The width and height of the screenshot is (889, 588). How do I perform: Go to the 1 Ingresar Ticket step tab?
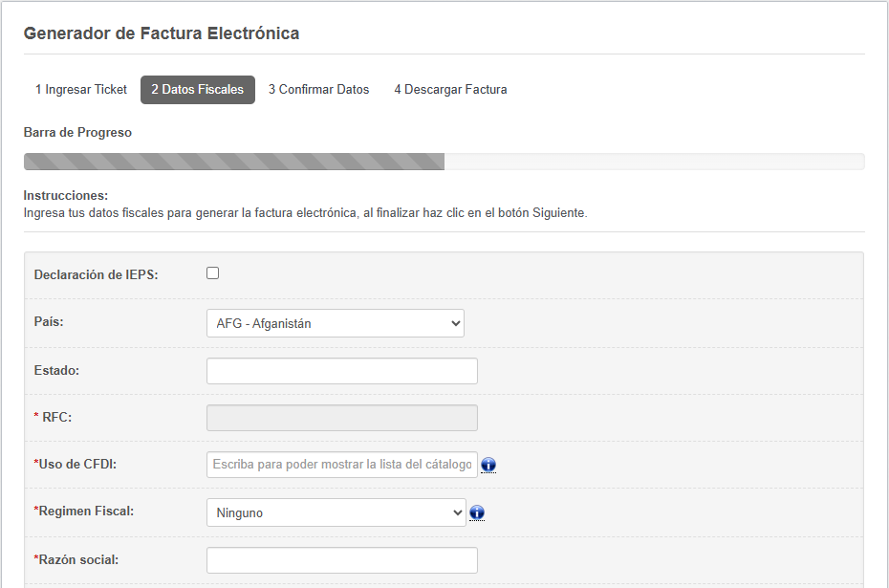click(81, 90)
